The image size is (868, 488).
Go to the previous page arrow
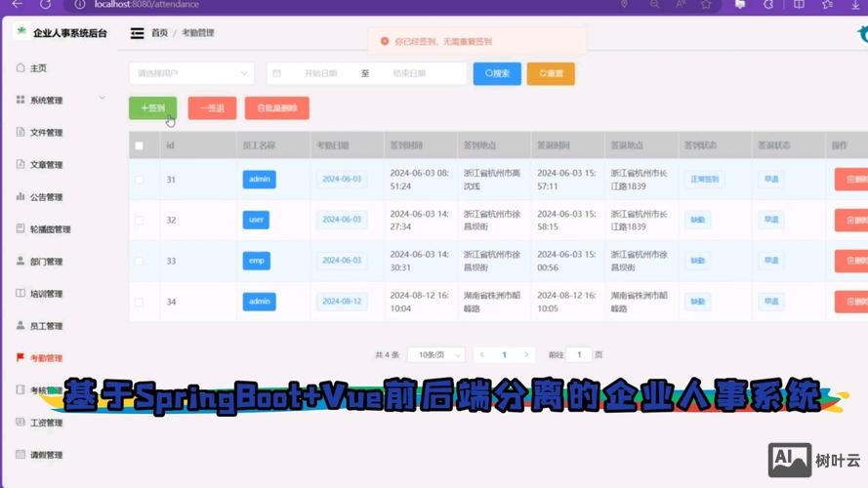(482, 354)
